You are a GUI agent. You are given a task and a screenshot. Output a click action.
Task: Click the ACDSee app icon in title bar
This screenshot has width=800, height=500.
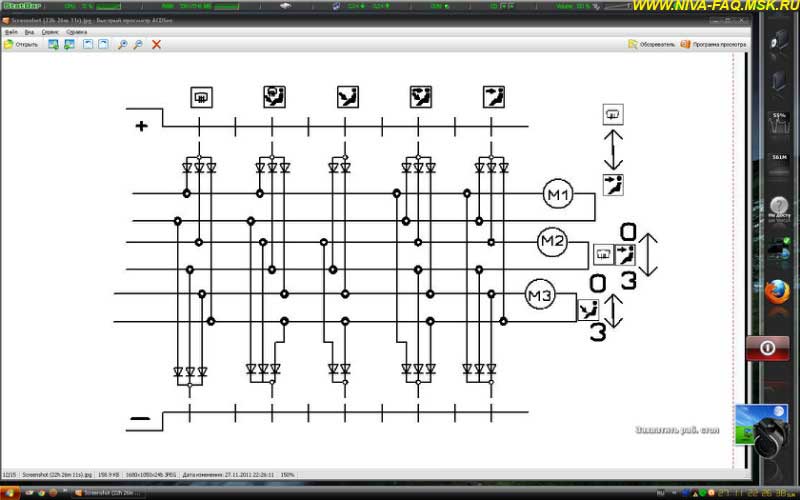[x=6, y=20]
